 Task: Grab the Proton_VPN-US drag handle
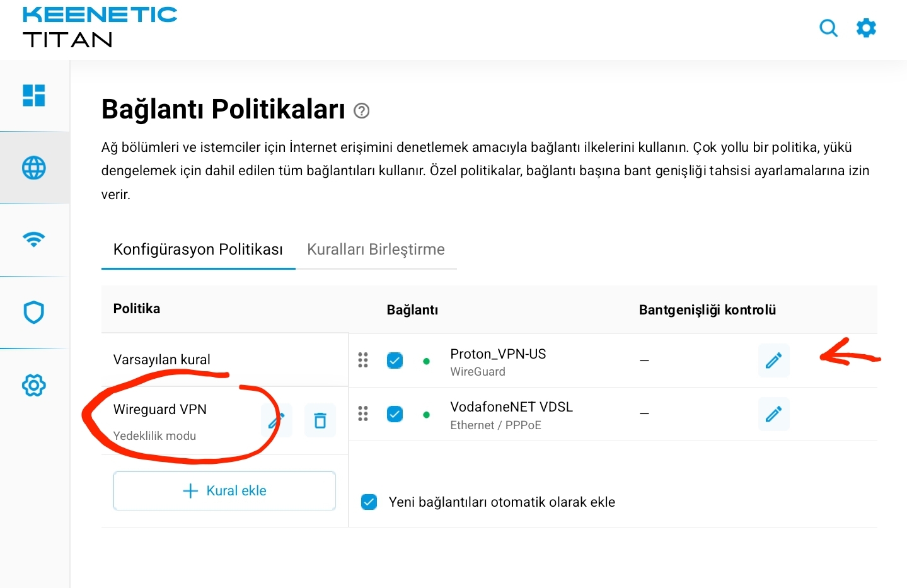click(363, 360)
